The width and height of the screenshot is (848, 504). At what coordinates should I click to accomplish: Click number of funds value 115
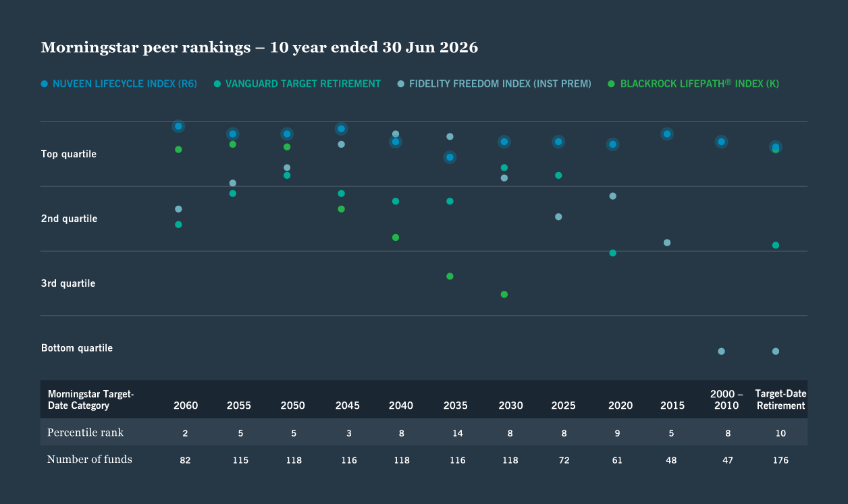point(240,460)
